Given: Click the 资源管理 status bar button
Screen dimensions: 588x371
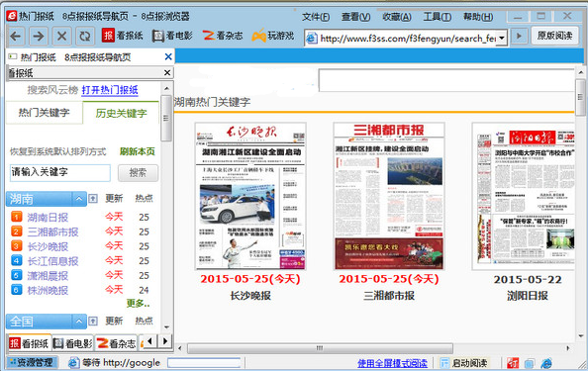Looking at the screenshot, I should 32,362.
